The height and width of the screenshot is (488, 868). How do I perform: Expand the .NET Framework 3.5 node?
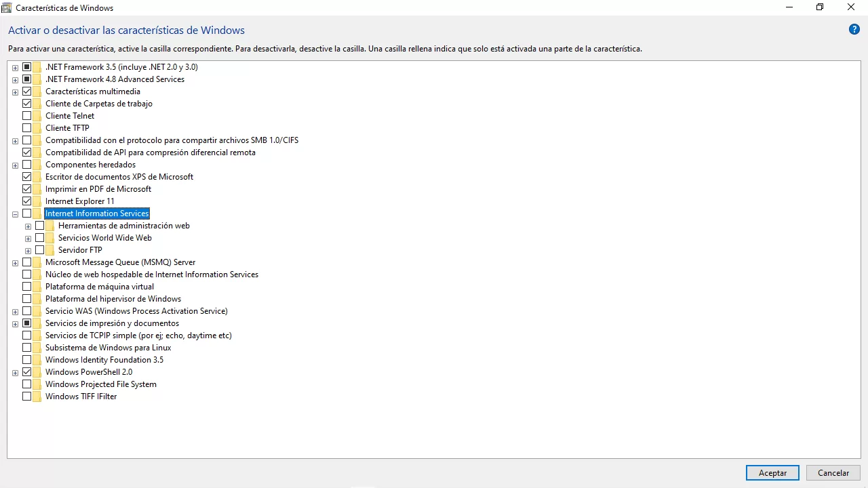(x=15, y=68)
